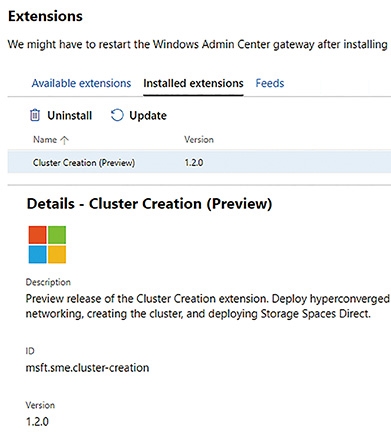The height and width of the screenshot is (439, 391).
Task: Click the Uninstall button label
Action: click(x=69, y=115)
